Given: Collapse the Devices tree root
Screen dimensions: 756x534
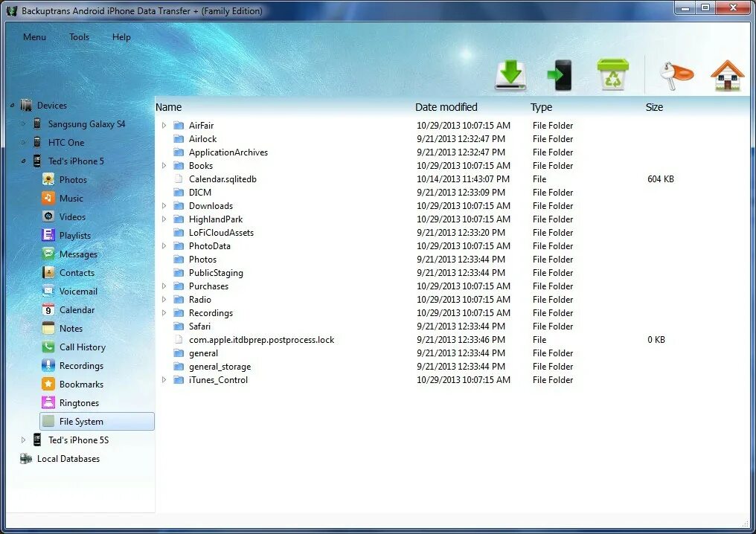Looking at the screenshot, I should click(12, 106).
